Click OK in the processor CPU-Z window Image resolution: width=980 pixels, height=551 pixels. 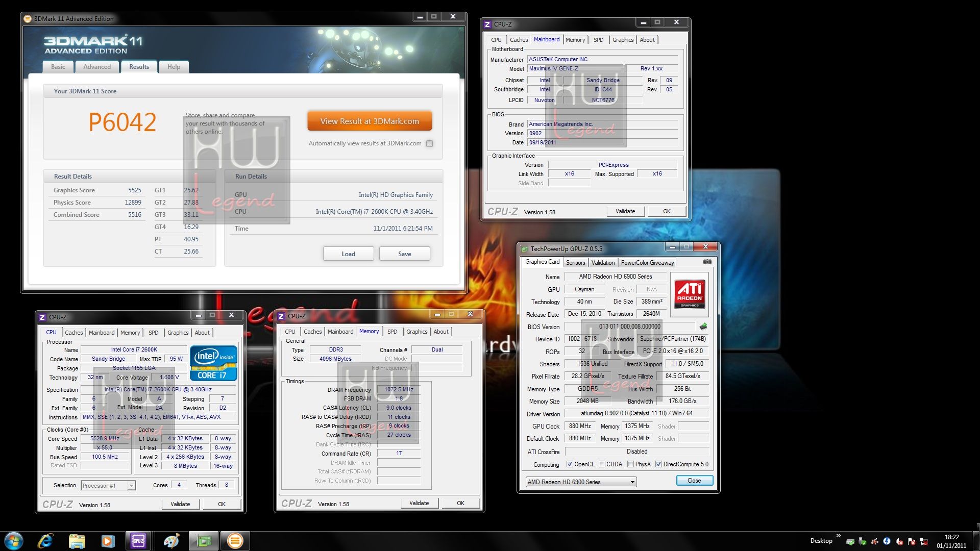coord(222,504)
